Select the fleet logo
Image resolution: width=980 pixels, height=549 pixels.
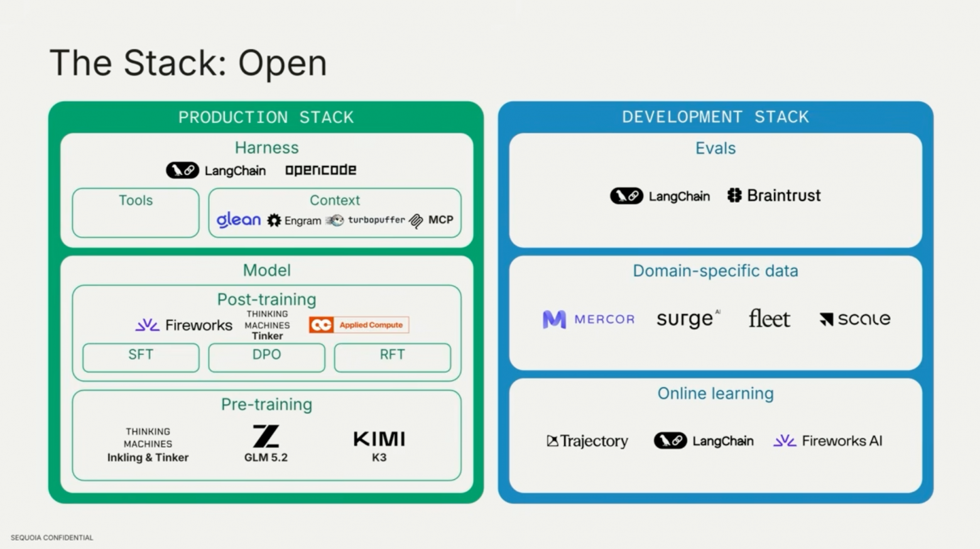(769, 318)
